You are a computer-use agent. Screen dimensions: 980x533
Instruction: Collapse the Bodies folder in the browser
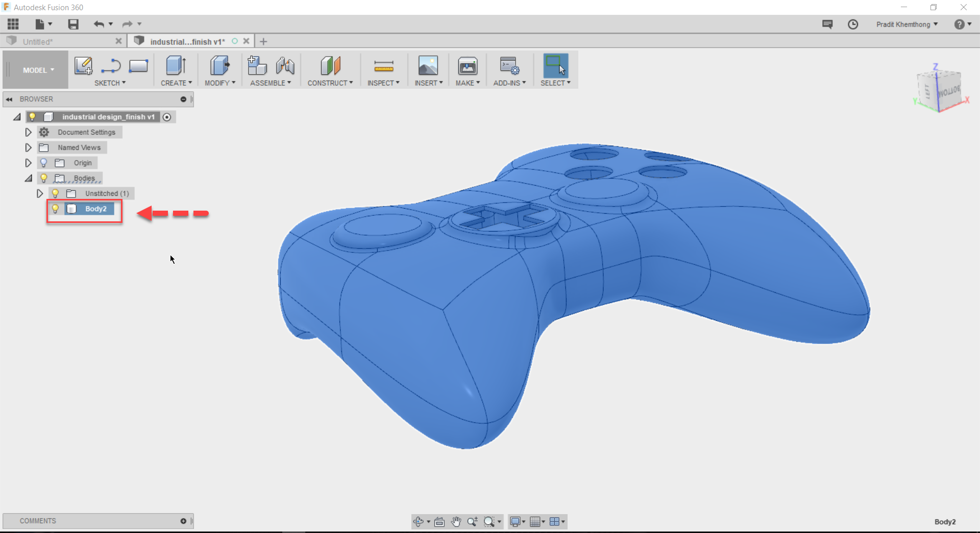(x=29, y=178)
